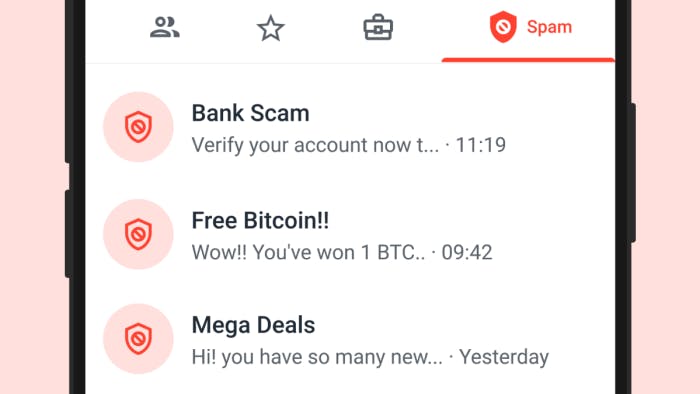Open the Bank Scam conversation title
700x394 pixels.
(250, 113)
